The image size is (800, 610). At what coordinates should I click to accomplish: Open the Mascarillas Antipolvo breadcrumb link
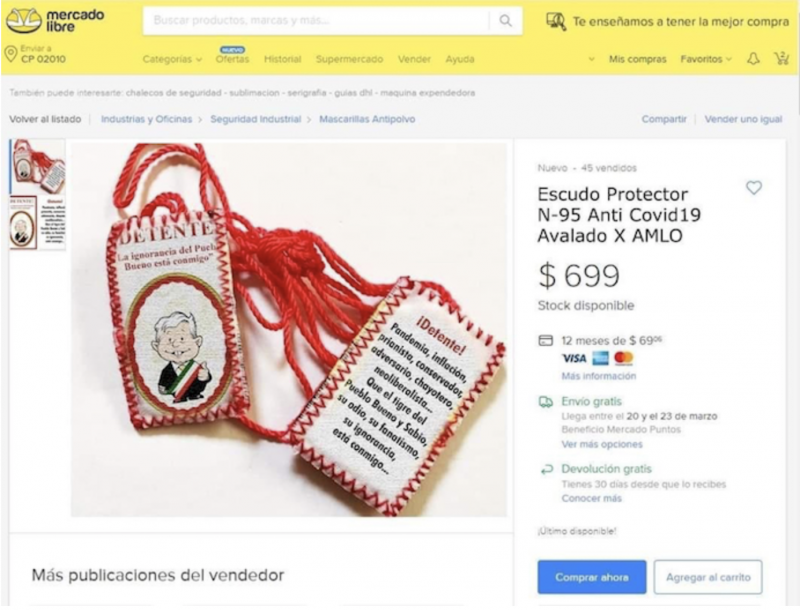[367, 119]
